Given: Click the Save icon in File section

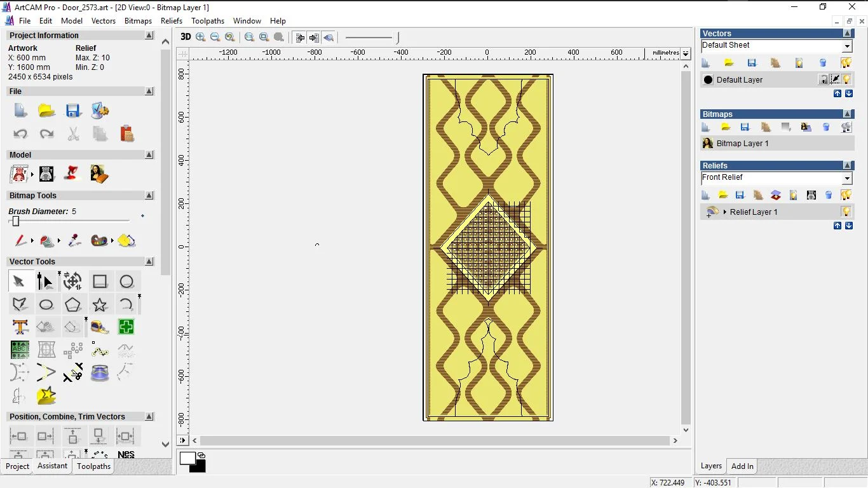Looking at the screenshot, I should click(x=72, y=111).
